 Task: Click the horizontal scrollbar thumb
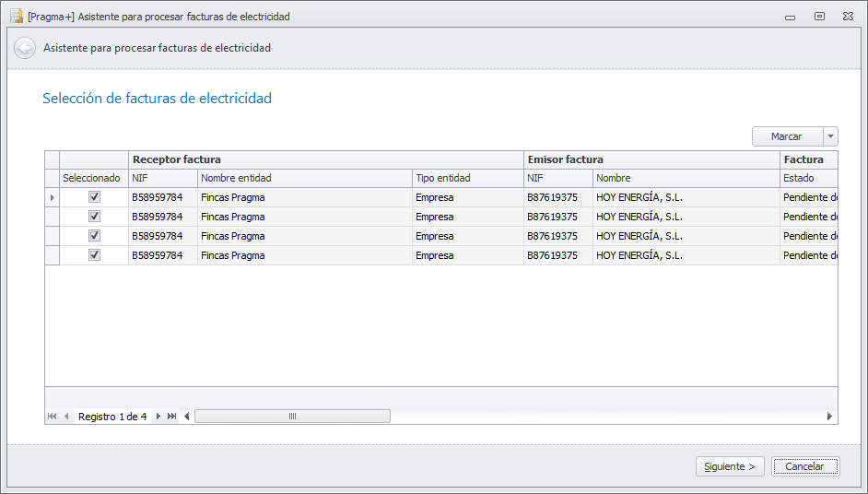click(x=292, y=417)
